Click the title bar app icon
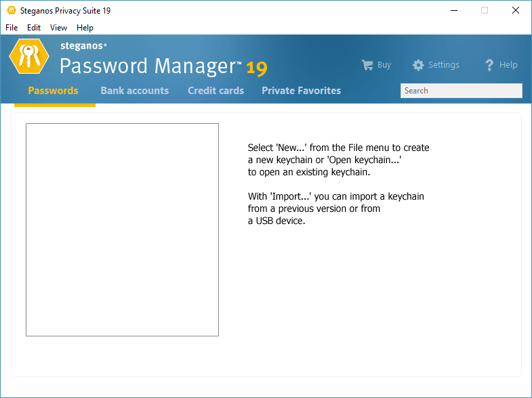This screenshot has width=532, height=398. (12, 11)
